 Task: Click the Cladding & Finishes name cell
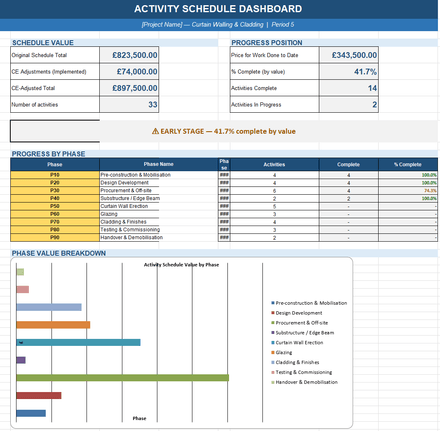click(x=158, y=222)
